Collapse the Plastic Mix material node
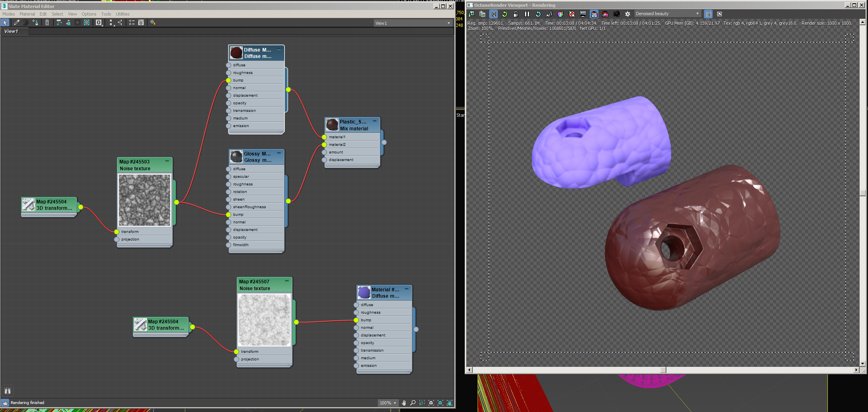The image size is (868, 412). 375,121
